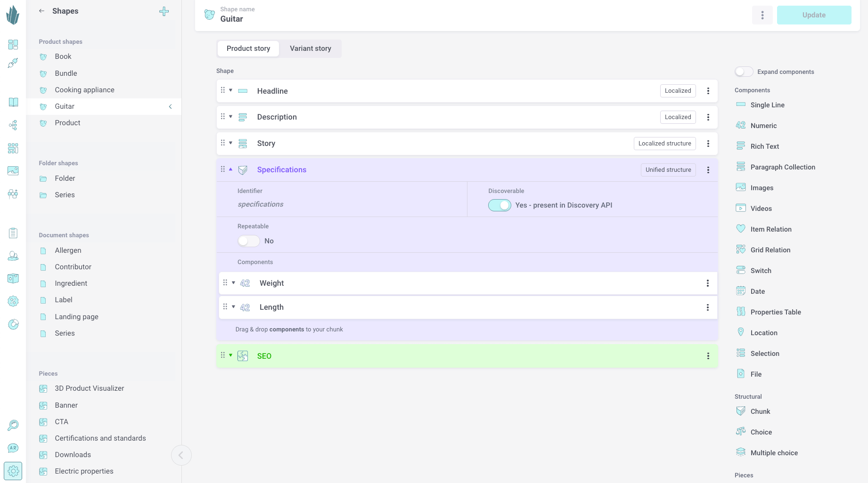Open three-dot menu for Weight component

coord(707,283)
